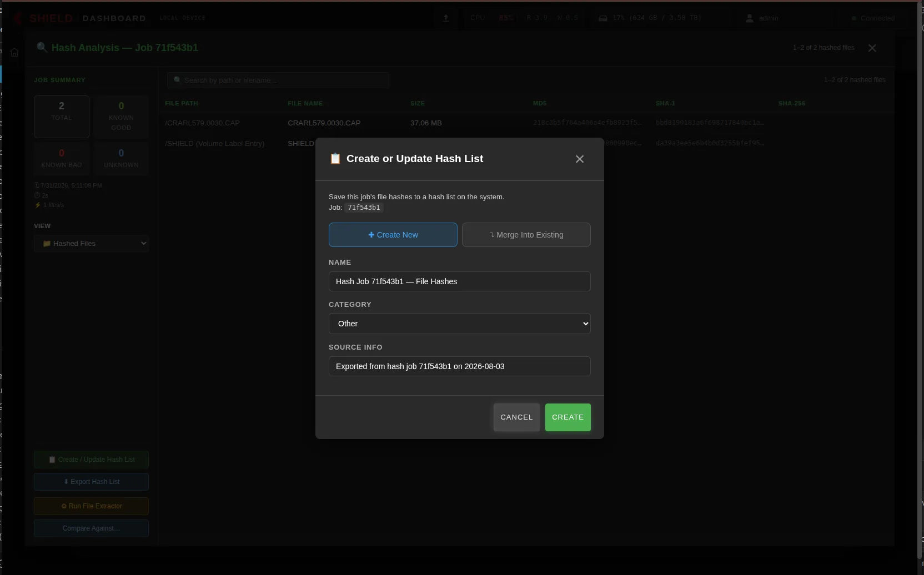
Task: Click the 37.06 MB size cell
Action: pyautogui.click(x=426, y=123)
